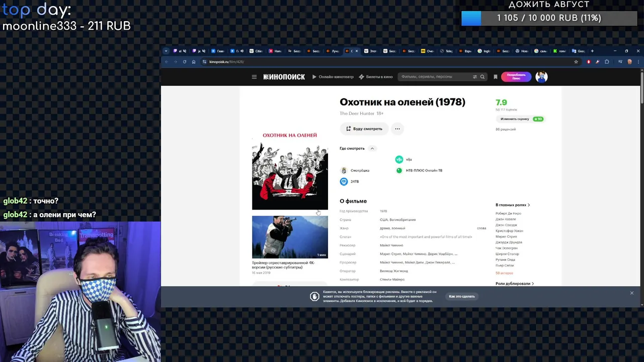Open НТВ-ПЛЮС Онлайн ТВ service
The height and width of the screenshot is (362, 644).
pos(419,170)
